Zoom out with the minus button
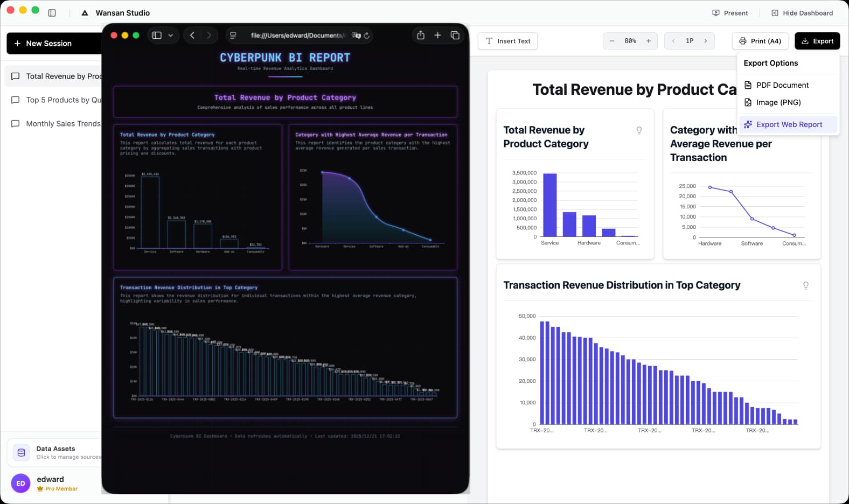This screenshot has height=504, width=849. tap(612, 41)
